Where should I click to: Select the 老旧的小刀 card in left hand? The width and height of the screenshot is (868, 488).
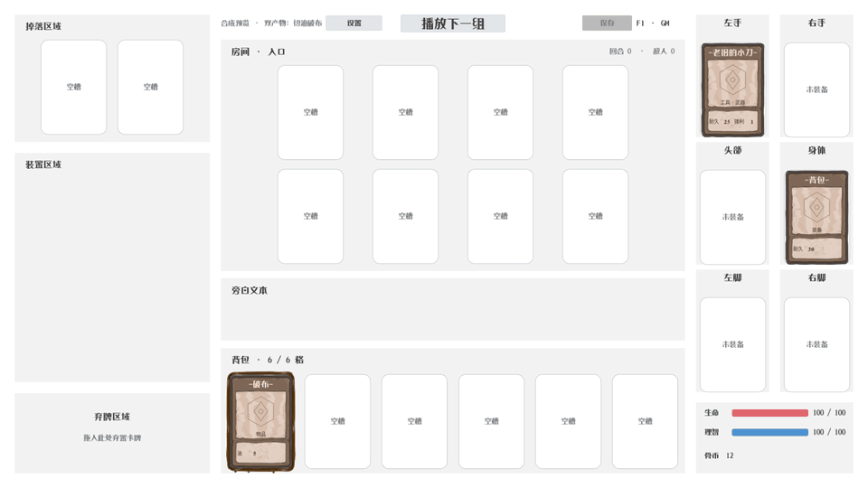[x=732, y=90]
